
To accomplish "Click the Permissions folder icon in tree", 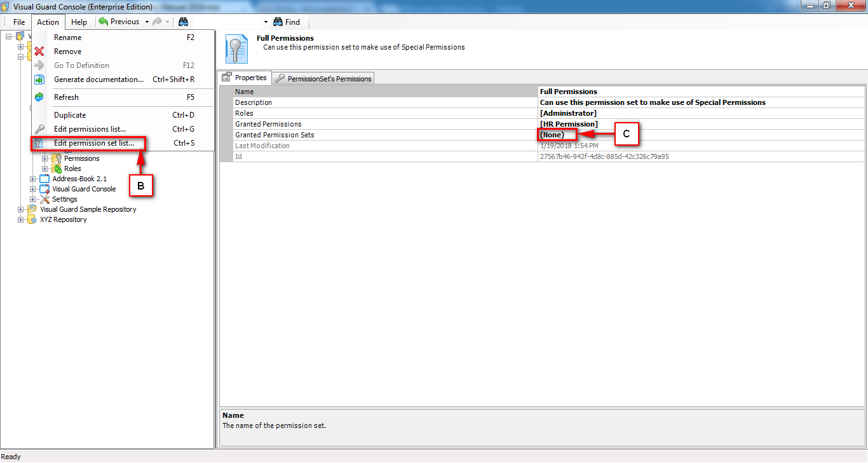I will tap(57, 158).
